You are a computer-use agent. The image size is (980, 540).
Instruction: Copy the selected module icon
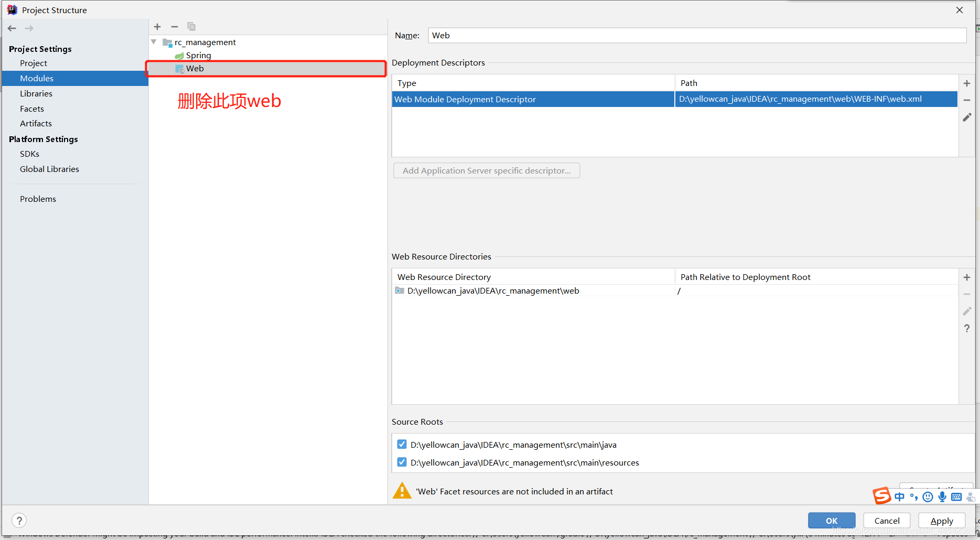tap(191, 27)
